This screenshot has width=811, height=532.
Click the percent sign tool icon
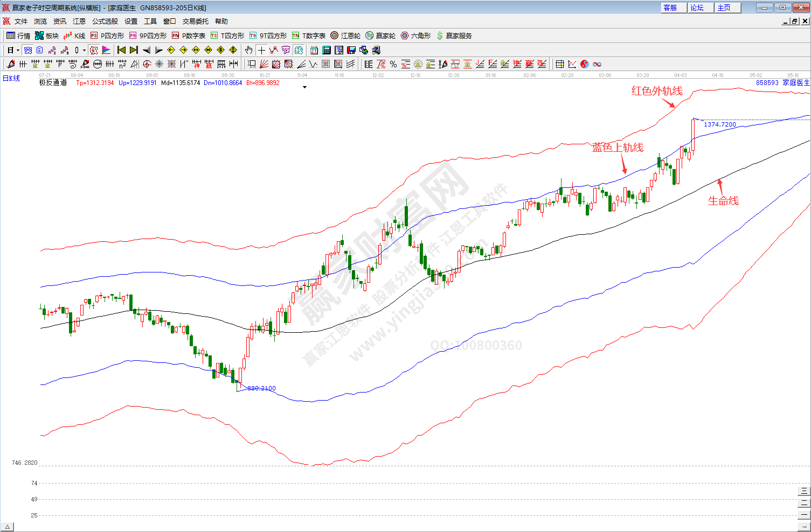tap(393, 64)
